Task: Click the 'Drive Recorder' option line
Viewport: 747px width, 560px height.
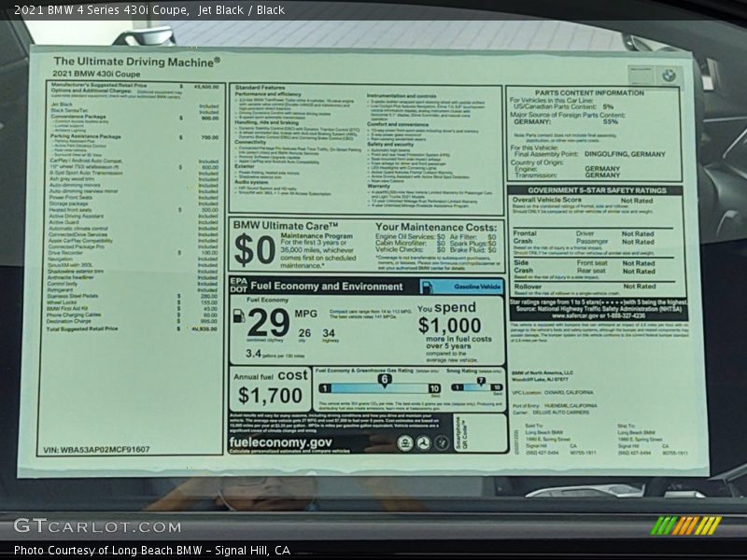Action: pyautogui.click(x=133, y=253)
